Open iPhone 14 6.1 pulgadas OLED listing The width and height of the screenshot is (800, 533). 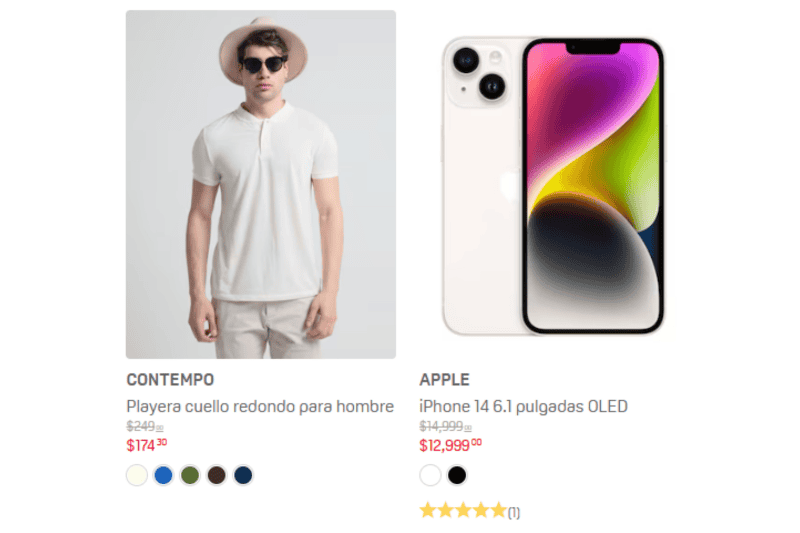(523, 406)
